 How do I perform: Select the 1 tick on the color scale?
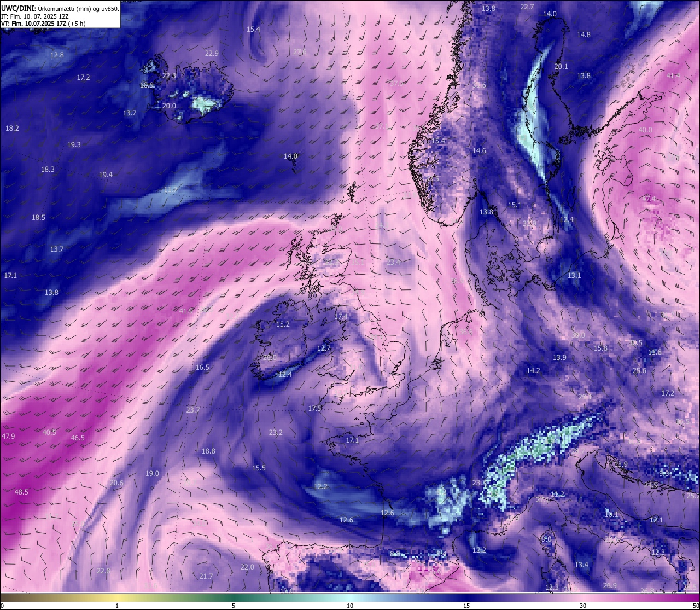tap(117, 606)
